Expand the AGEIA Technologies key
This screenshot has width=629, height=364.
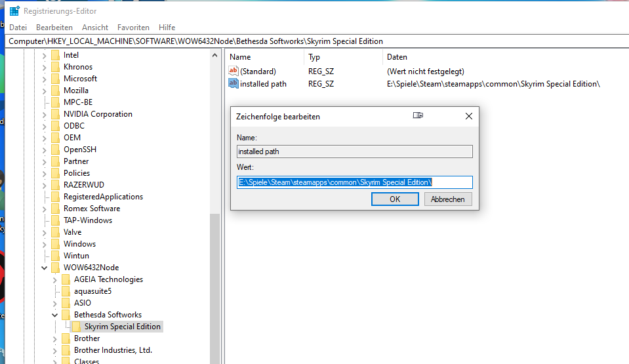pyautogui.click(x=55, y=279)
